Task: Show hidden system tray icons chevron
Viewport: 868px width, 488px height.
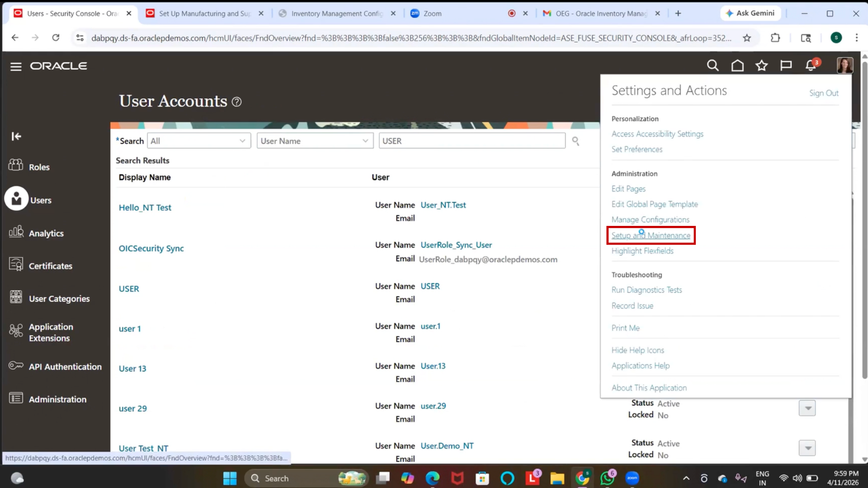Action: 686,478
